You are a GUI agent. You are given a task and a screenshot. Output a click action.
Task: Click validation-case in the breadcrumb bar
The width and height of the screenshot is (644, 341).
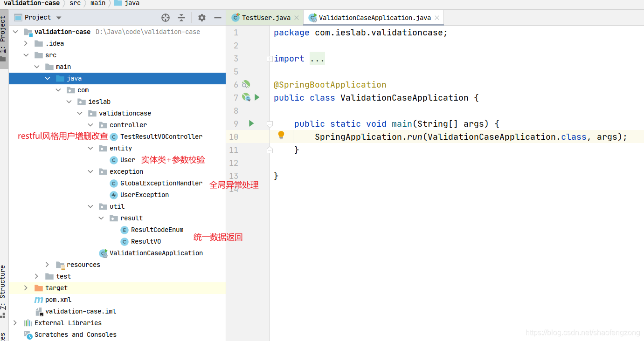click(x=32, y=3)
